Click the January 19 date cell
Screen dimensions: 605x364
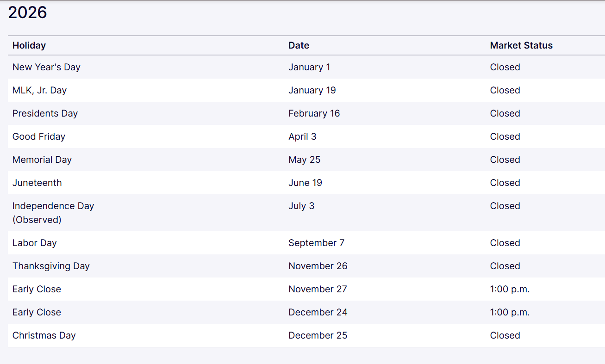[312, 90]
